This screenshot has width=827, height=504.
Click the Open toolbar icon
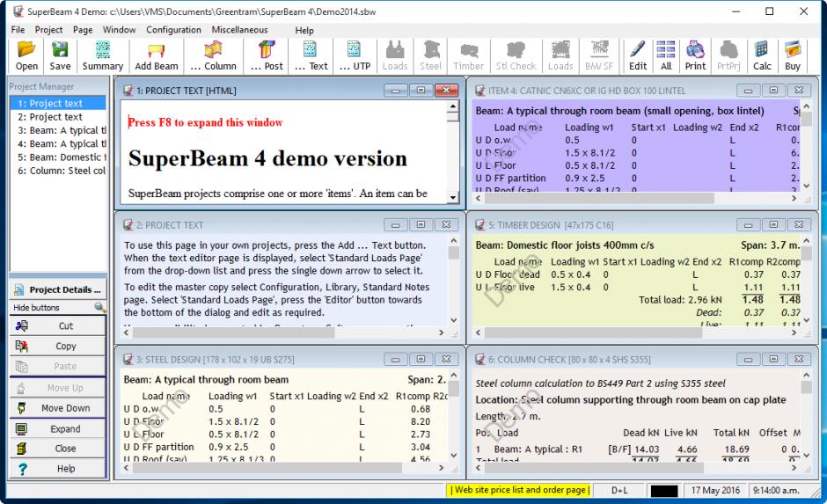point(26,56)
